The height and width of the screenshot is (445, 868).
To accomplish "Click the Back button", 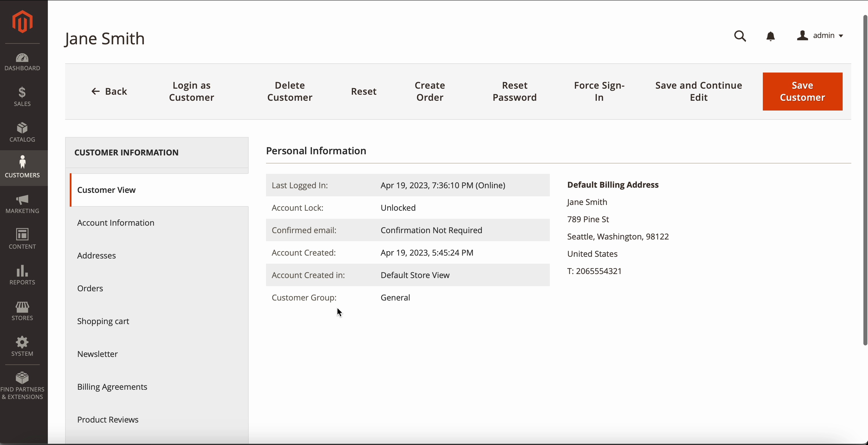I will point(109,91).
